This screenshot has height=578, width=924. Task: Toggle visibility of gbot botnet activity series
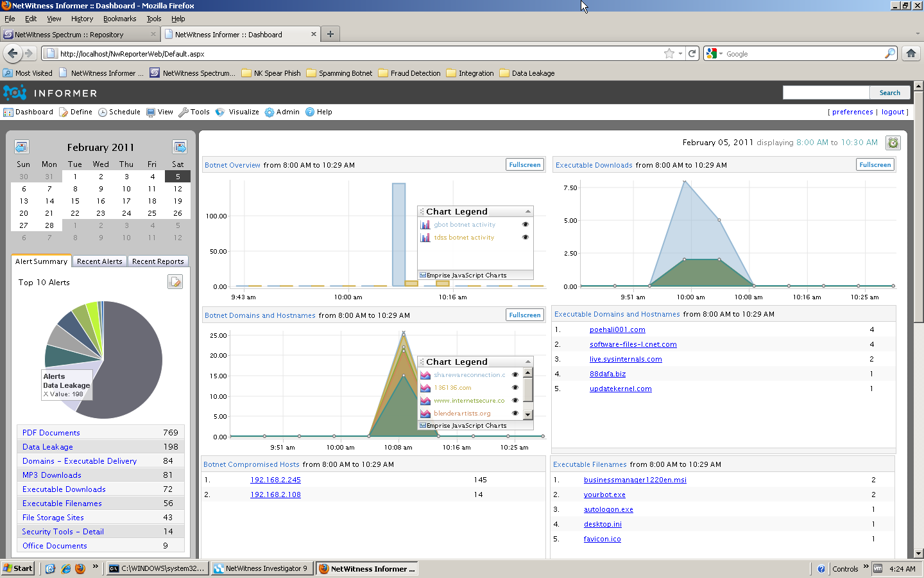(525, 224)
